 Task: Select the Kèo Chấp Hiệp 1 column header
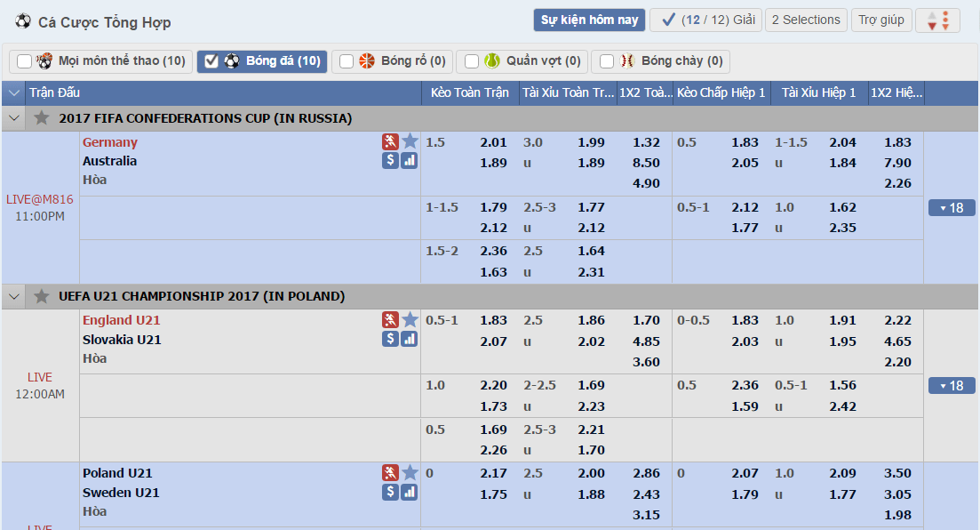click(x=721, y=93)
